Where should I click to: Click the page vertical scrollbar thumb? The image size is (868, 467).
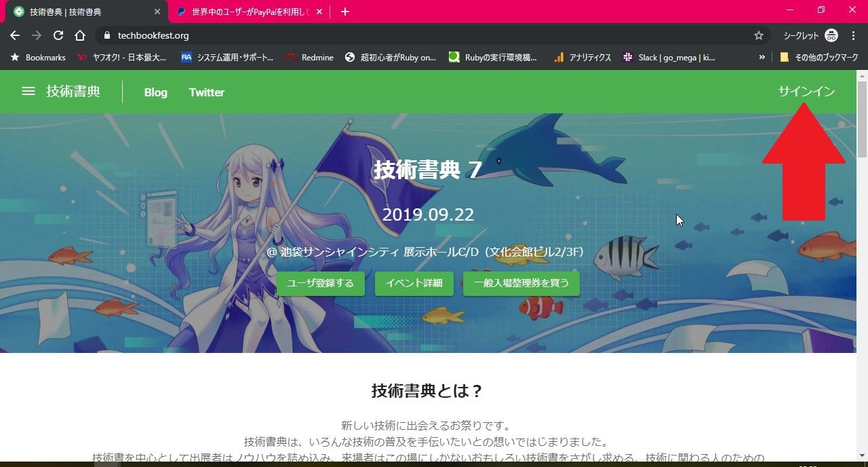point(862,119)
